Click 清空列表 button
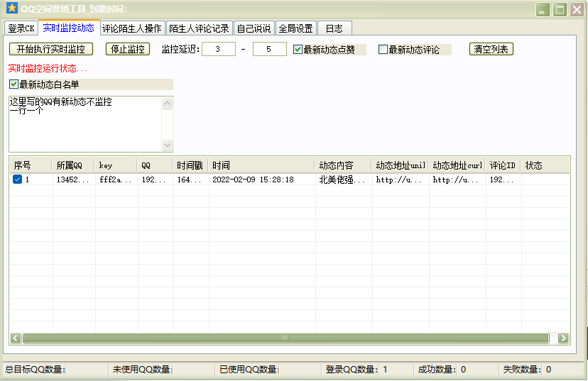This screenshot has width=588, height=381. click(491, 50)
